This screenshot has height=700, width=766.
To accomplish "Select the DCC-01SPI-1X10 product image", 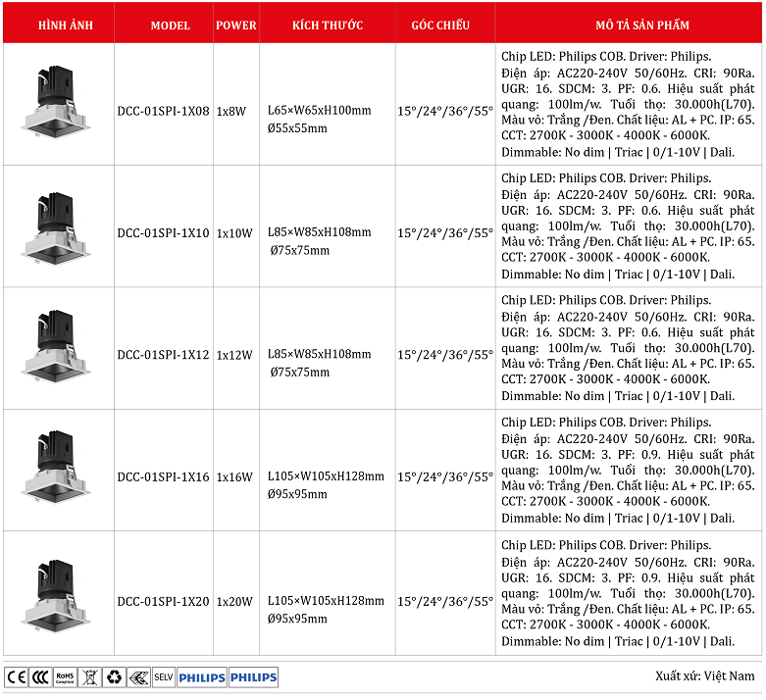I will tap(56, 228).
